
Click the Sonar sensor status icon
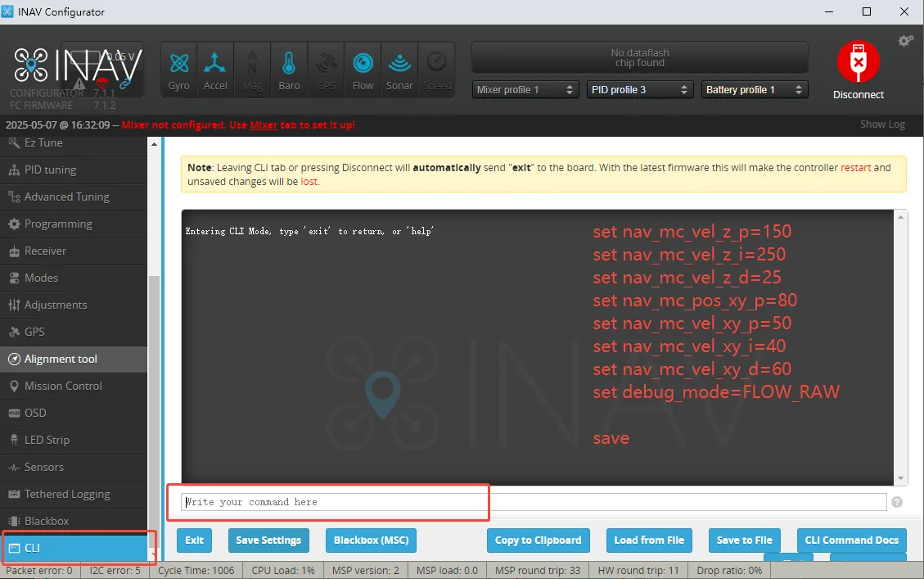point(399,70)
